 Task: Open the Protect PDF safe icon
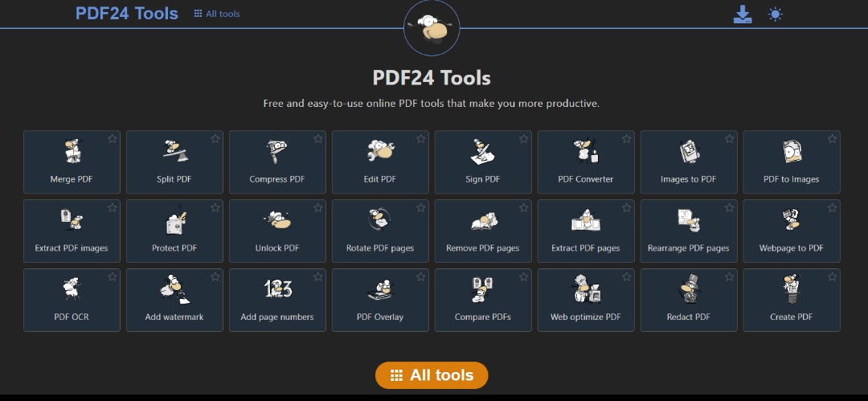click(175, 220)
